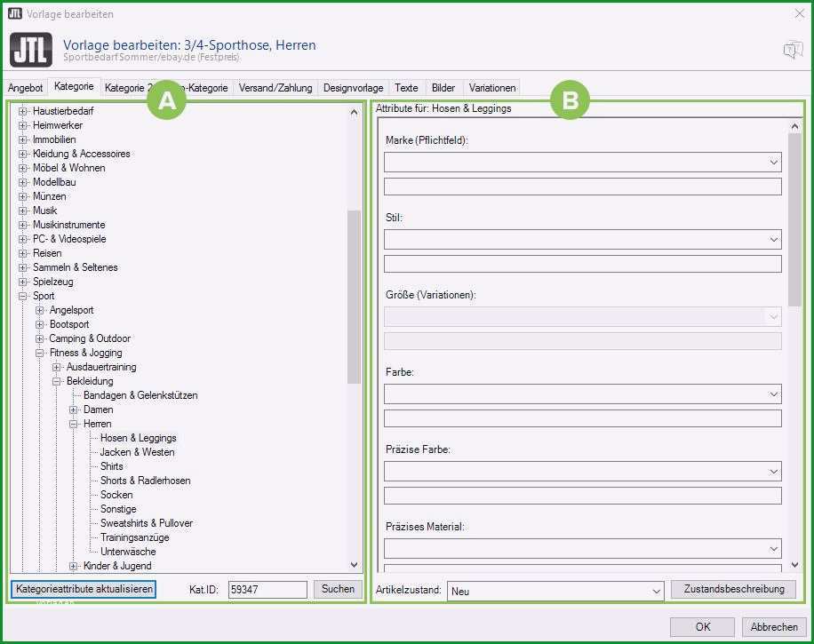814x644 pixels.
Task: Select Unterwäsche category
Action: (128, 552)
